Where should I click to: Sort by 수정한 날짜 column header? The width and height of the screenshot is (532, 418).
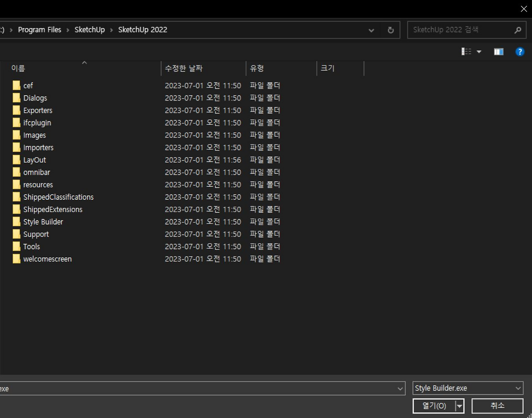[184, 69]
